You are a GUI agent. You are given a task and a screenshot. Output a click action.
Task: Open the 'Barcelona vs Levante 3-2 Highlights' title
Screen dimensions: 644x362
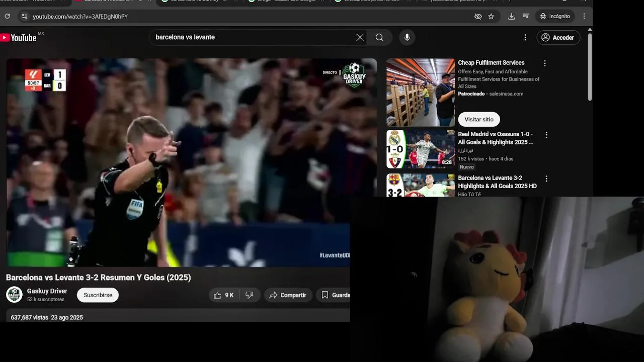pyautogui.click(x=497, y=182)
